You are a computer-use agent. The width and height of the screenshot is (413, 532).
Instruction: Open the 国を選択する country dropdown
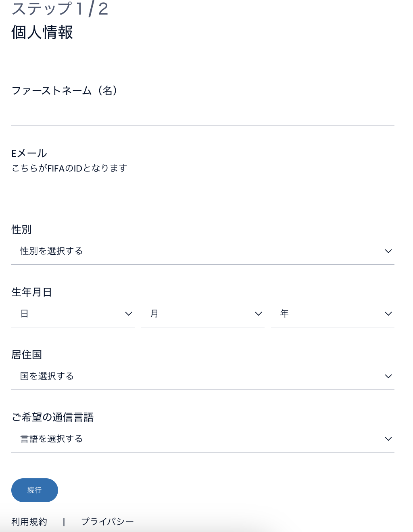click(x=202, y=376)
